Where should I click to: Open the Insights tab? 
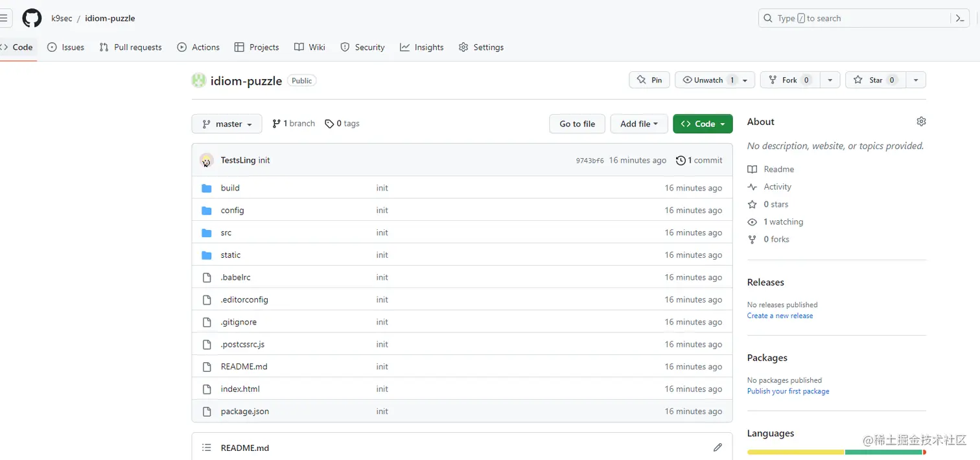422,47
